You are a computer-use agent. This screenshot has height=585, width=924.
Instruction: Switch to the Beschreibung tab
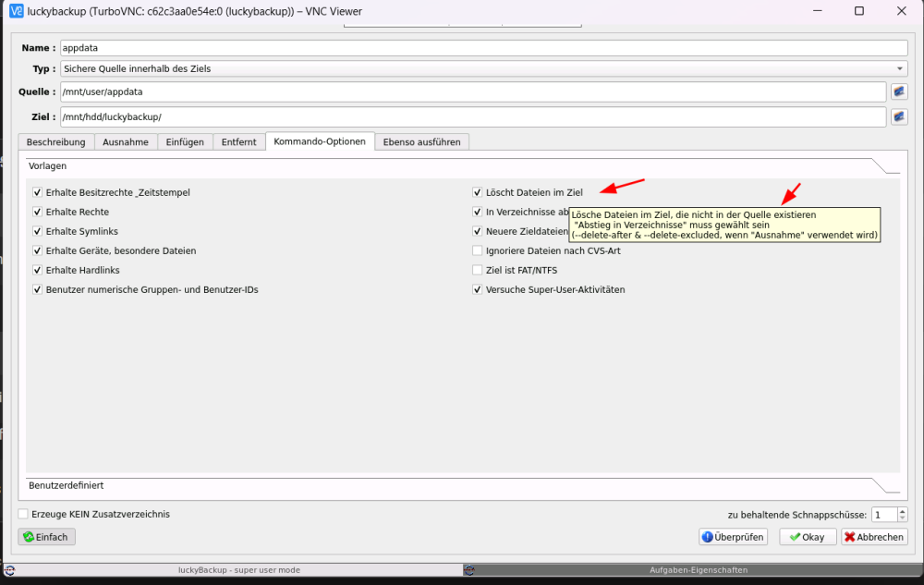click(x=56, y=142)
